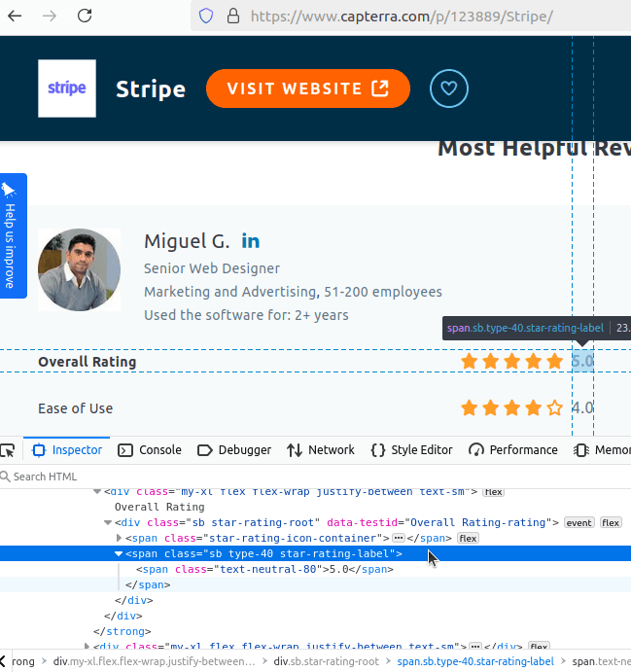This screenshot has height=672, width=631.
Task: Switch to the Console tab
Action: click(150, 450)
